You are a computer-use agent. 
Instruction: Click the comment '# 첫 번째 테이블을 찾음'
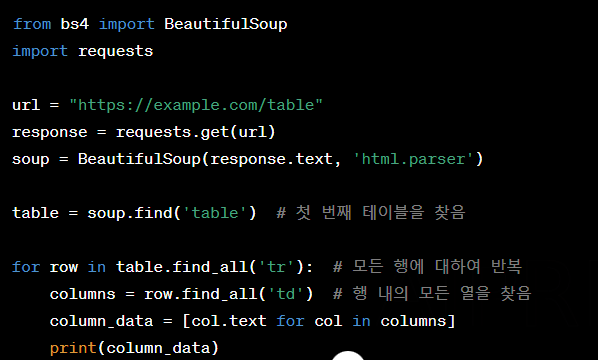371,212
